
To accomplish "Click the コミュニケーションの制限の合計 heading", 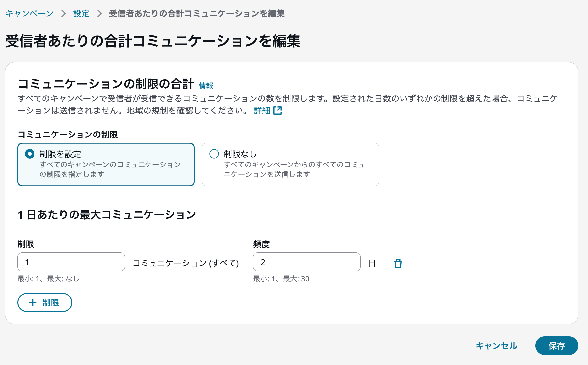I will pyautogui.click(x=106, y=84).
